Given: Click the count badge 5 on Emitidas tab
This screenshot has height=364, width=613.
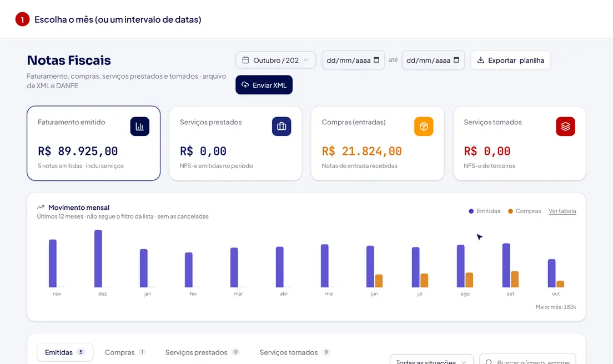Looking at the screenshot, I should (81, 352).
